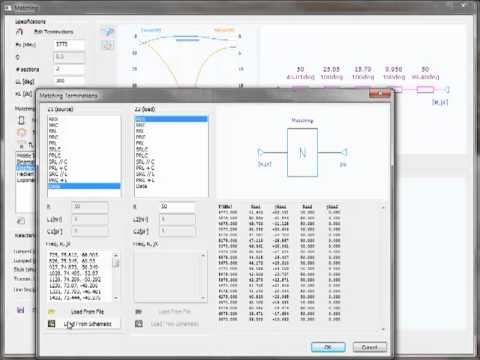Select Data in the Zs source list
This screenshot has width=480, height=360.
[x=84, y=186]
